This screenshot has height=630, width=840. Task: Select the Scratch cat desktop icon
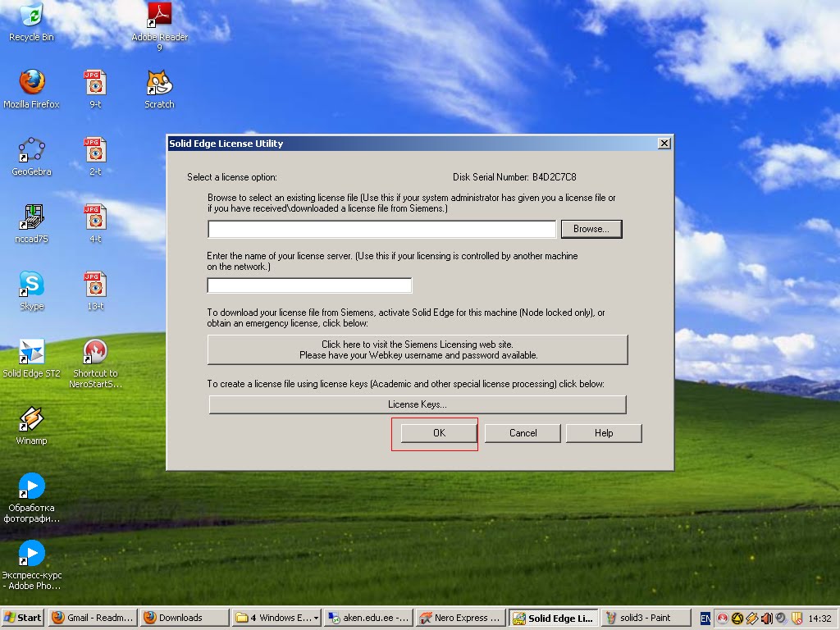point(159,89)
